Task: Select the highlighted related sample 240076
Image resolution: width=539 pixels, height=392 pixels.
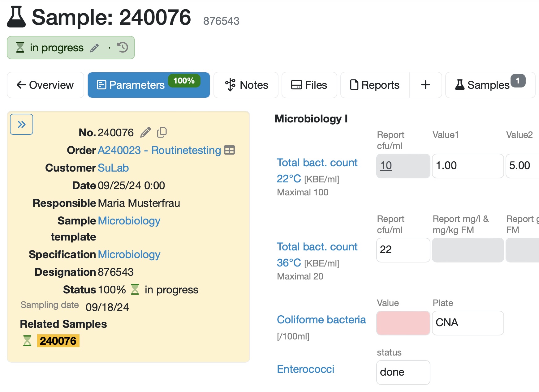Action: pos(58,341)
